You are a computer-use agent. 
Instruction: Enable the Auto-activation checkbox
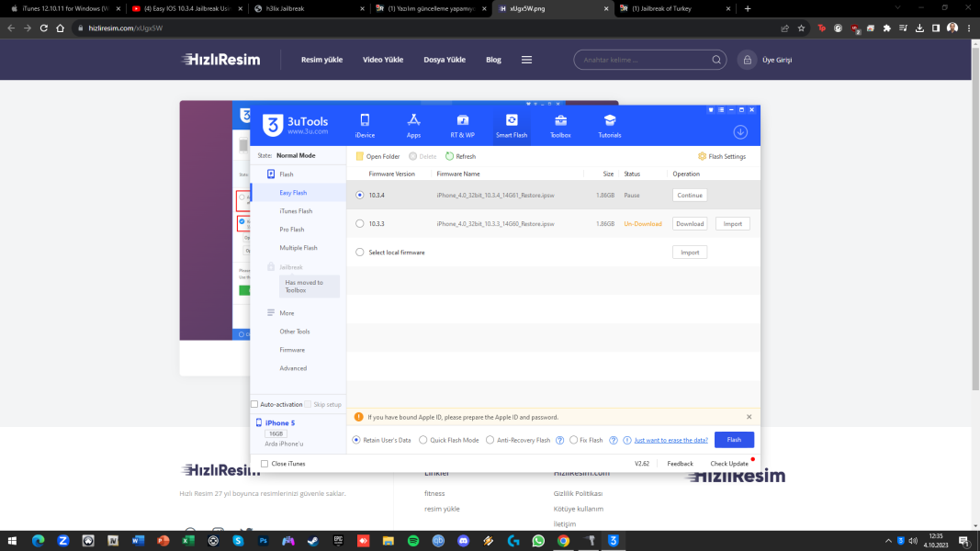click(x=255, y=404)
